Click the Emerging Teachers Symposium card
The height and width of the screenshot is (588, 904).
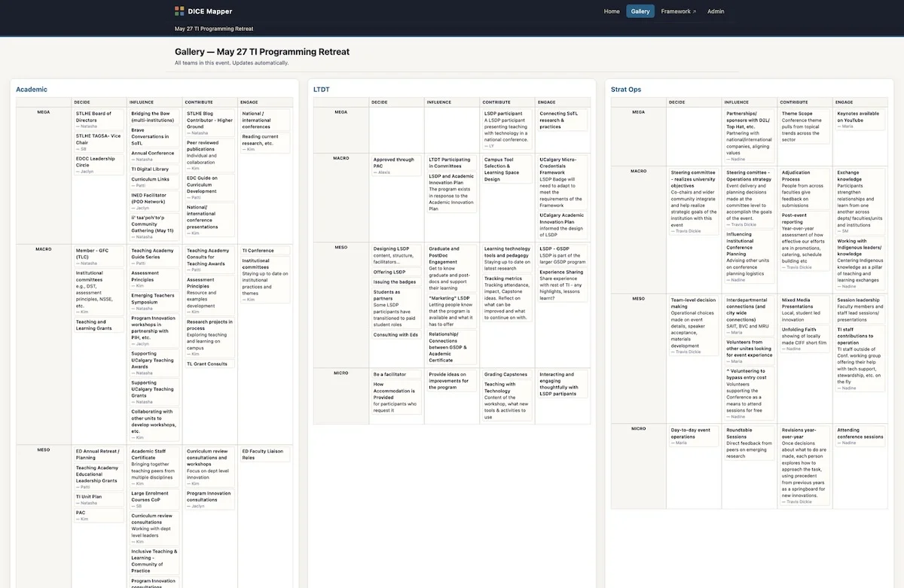coord(154,302)
